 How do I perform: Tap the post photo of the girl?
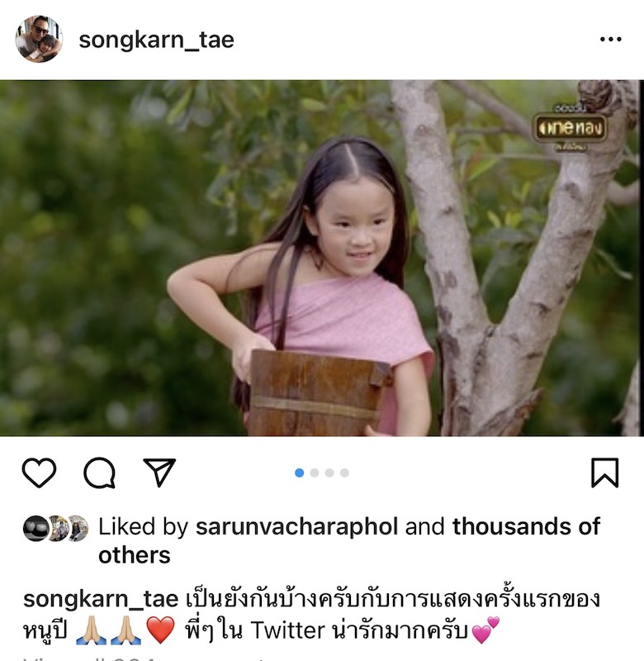coord(322,258)
